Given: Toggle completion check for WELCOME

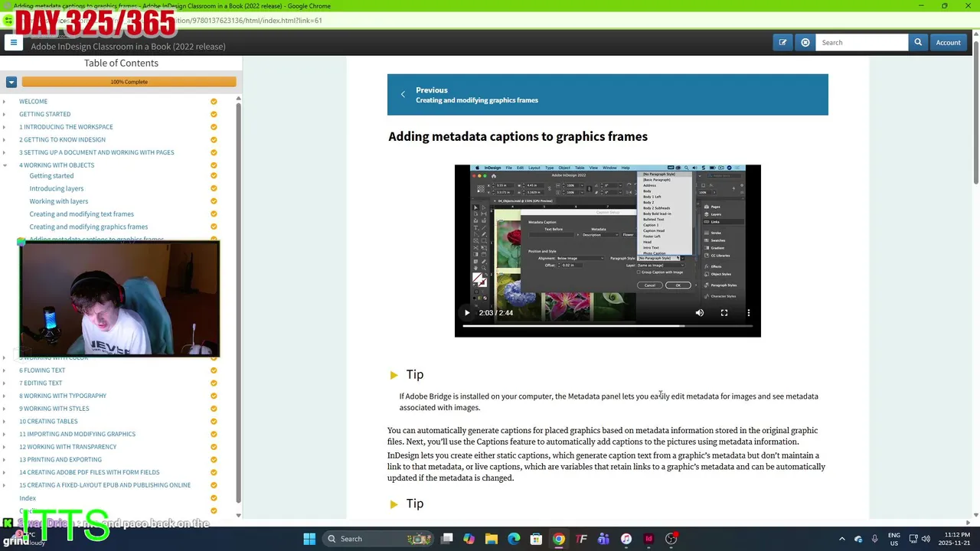Looking at the screenshot, I should (x=214, y=101).
